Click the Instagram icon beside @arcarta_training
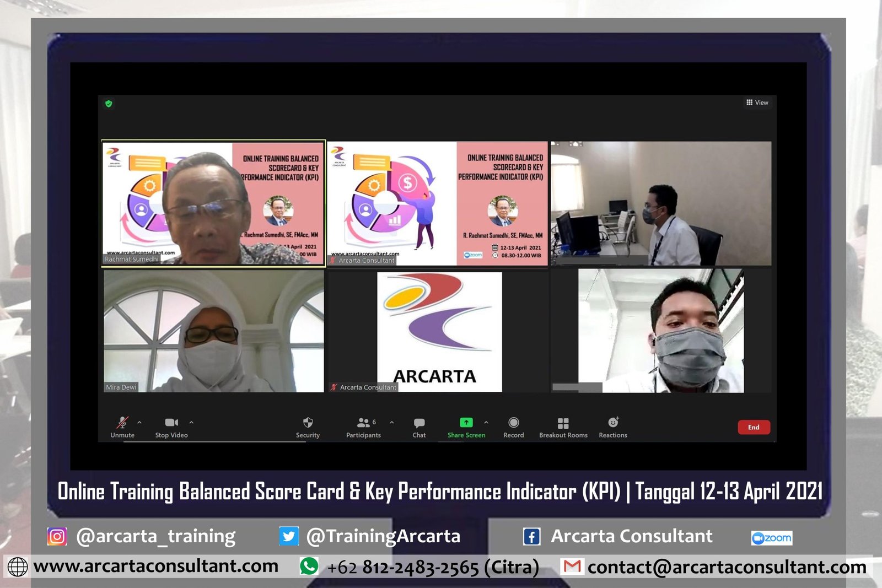882x588 pixels. click(x=57, y=536)
